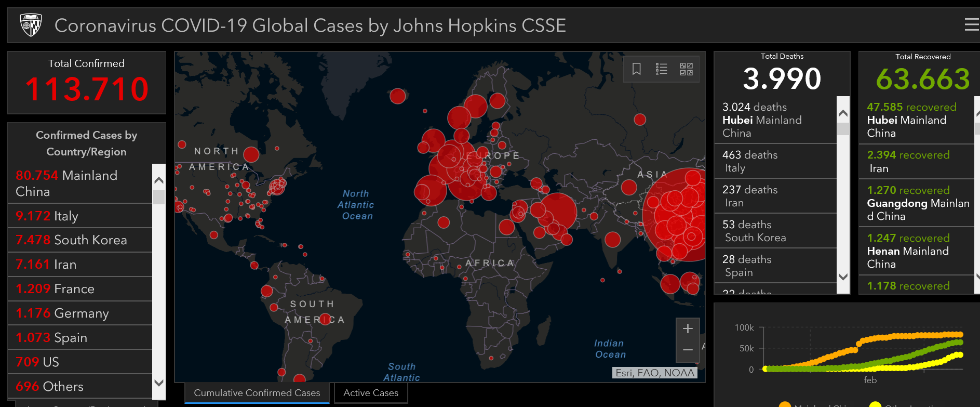Select 7.161 Iran in country list
Screen dimensions: 980x407
coord(80,265)
